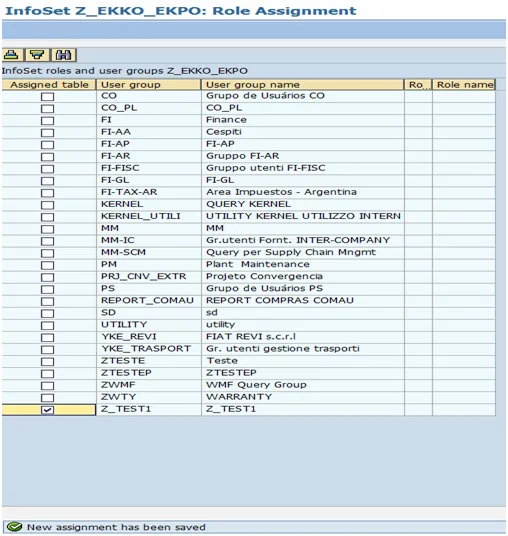Select the Area Impuestos - Argentina cell
Image resolution: width=508 pixels, height=536 pixels.
(x=303, y=192)
